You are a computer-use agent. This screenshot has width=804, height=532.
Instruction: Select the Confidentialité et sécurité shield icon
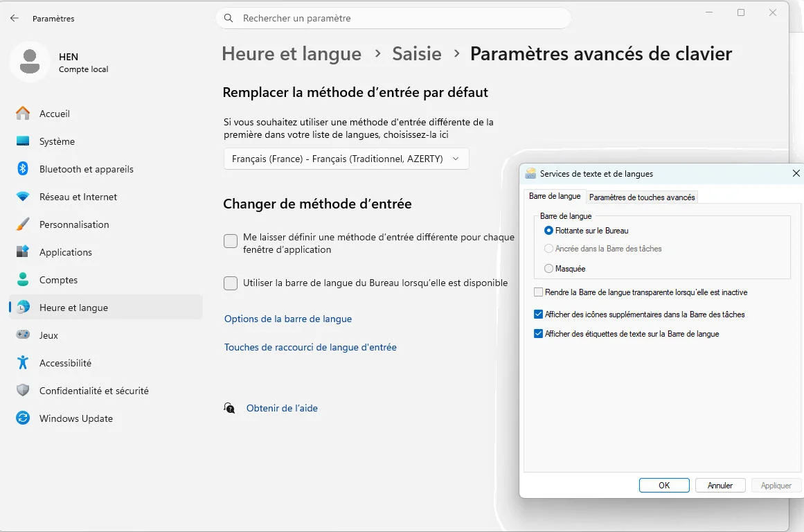click(23, 391)
